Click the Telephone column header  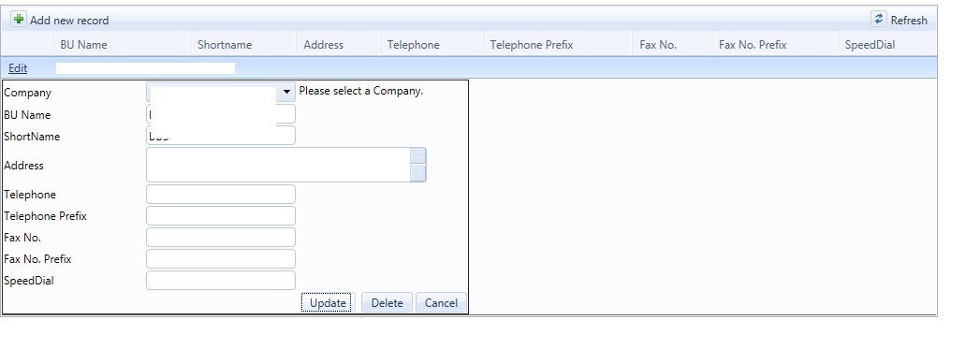tap(413, 45)
